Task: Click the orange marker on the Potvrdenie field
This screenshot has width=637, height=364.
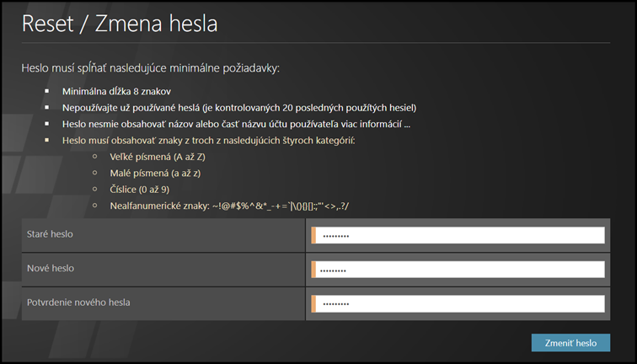Action: tap(313, 303)
